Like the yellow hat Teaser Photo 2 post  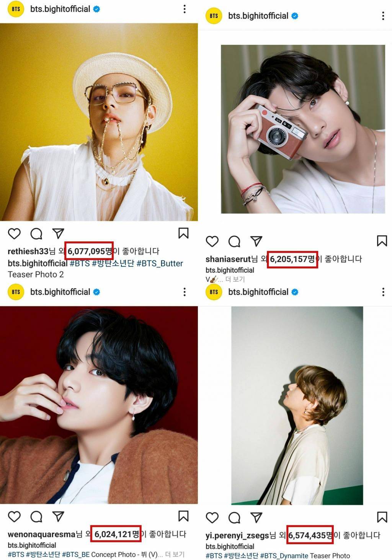[x=14, y=233]
